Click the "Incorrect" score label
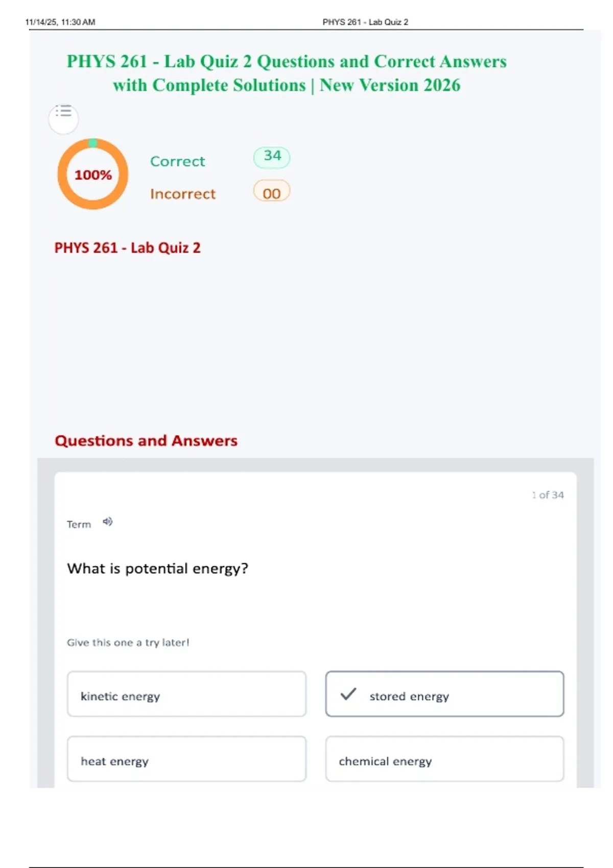 coord(183,194)
